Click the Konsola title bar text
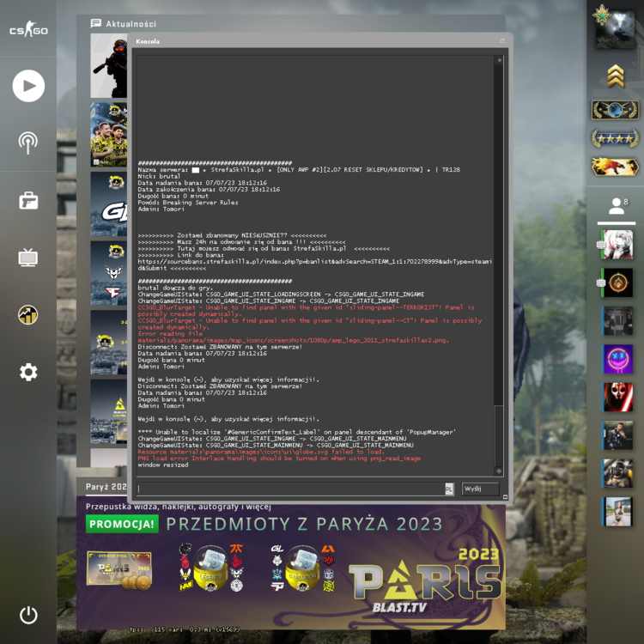 [148, 41]
